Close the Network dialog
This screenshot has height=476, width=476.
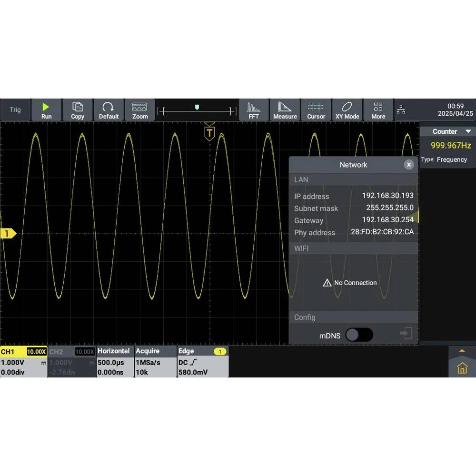pyautogui.click(x=408, y=165)
